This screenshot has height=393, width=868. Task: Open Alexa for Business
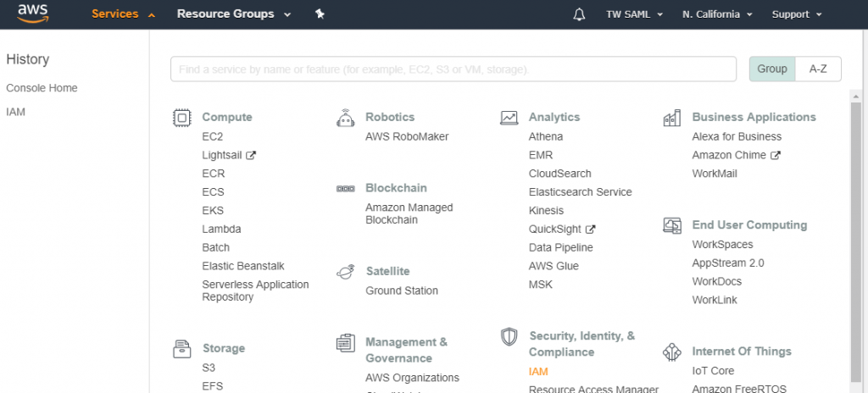[x=737, y=136]
